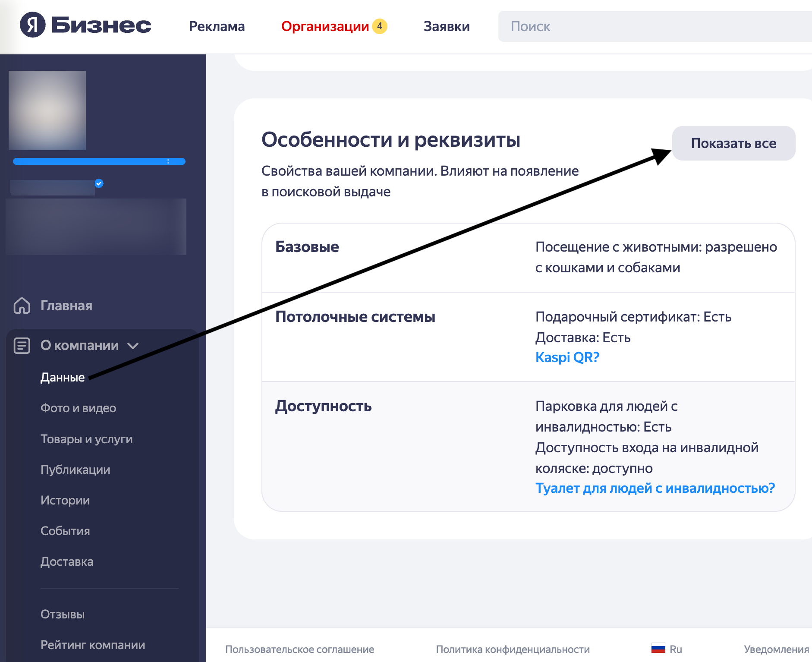Open Пользовательское соглашение in the footer

pyautogui.click(x=299, y=649)
